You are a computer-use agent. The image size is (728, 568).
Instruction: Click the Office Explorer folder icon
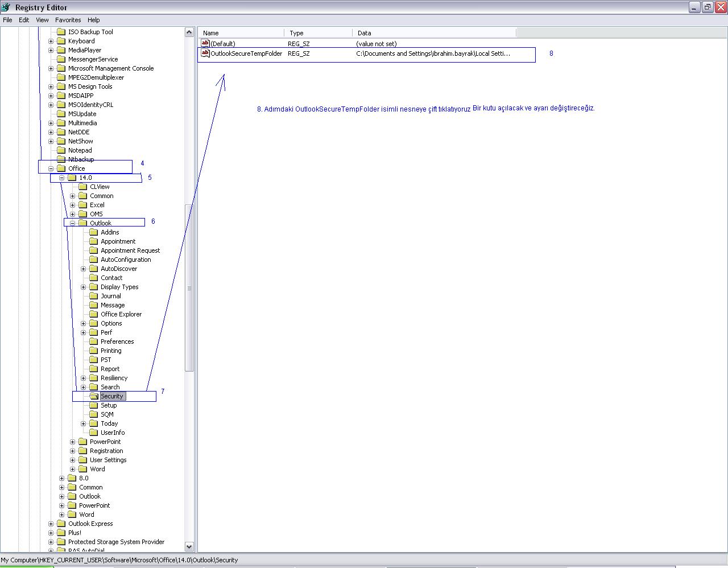click(94, 314)
